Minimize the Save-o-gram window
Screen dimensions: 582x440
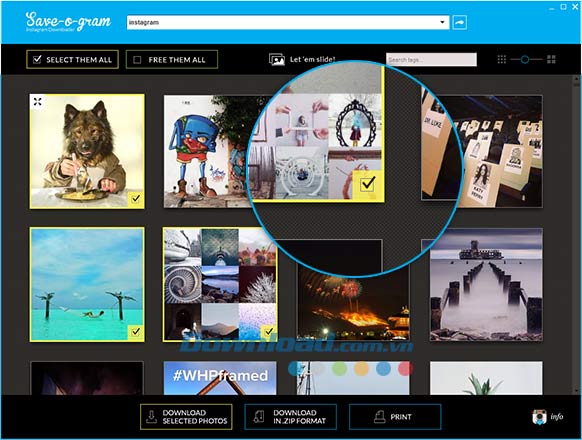tap(552, 7)
